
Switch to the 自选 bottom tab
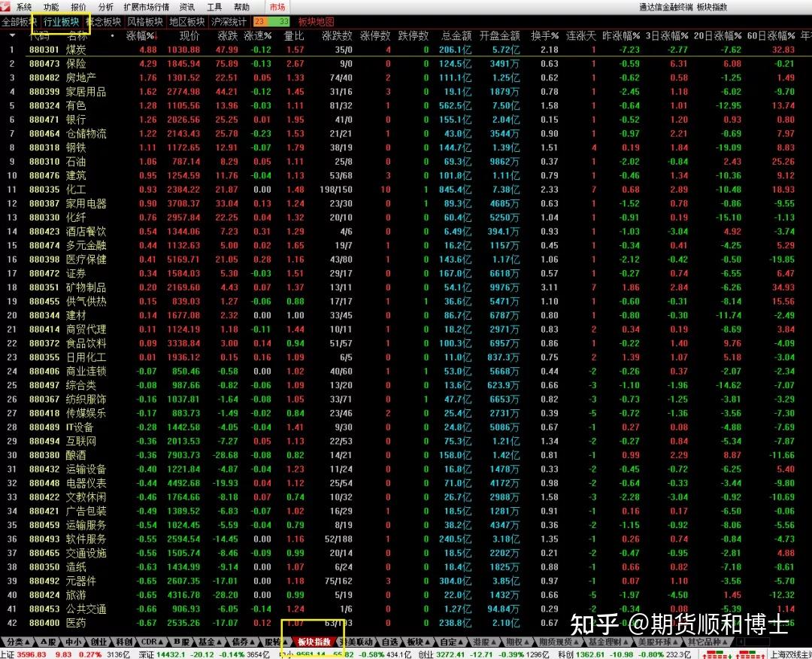pos(389,642)
